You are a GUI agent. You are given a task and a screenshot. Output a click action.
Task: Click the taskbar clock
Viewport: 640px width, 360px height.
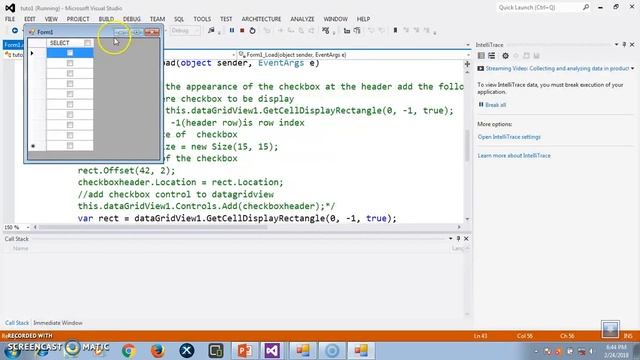(616, 351)
